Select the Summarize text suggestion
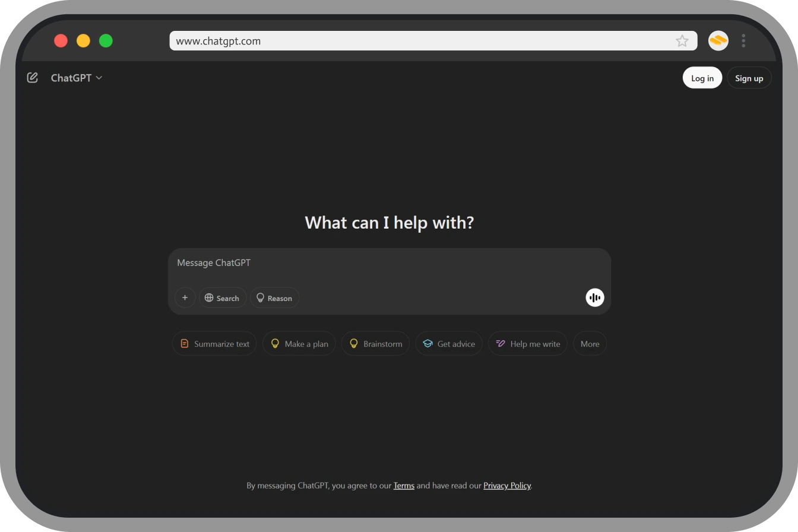Screen dimensions: 798x532 214,344
